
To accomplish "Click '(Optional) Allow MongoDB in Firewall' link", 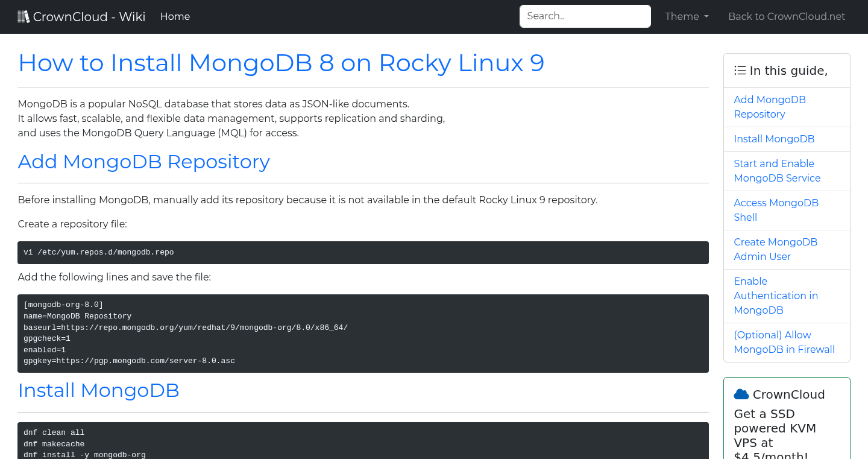I will [x=784, y=342].
